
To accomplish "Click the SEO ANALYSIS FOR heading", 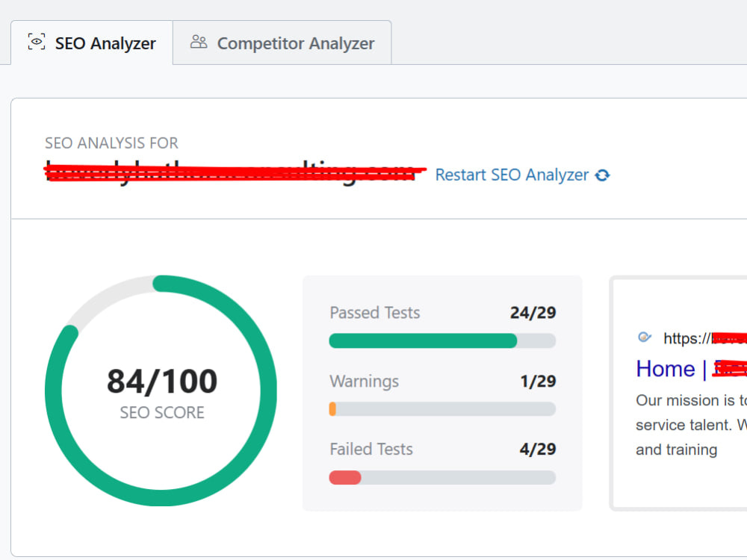I will pos(111,143).
